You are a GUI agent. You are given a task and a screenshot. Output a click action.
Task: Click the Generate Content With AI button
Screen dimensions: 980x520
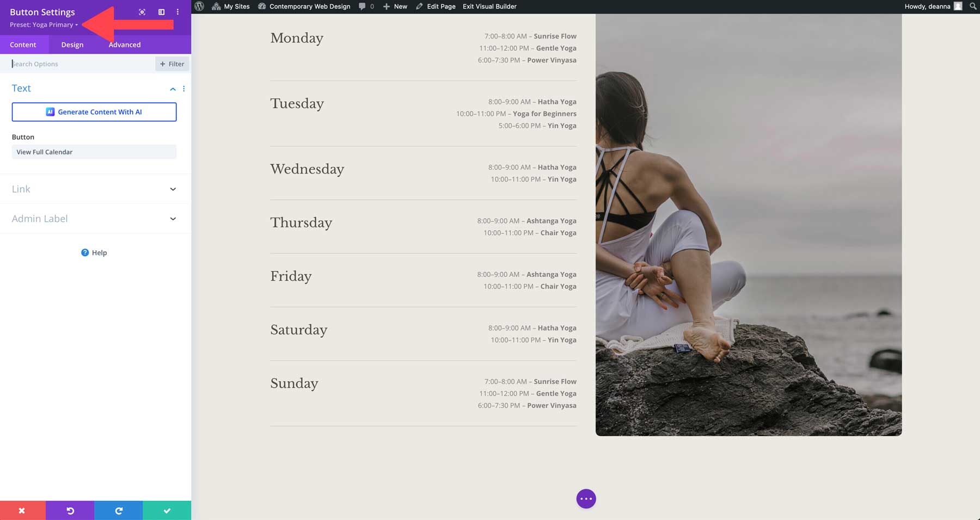94,112
